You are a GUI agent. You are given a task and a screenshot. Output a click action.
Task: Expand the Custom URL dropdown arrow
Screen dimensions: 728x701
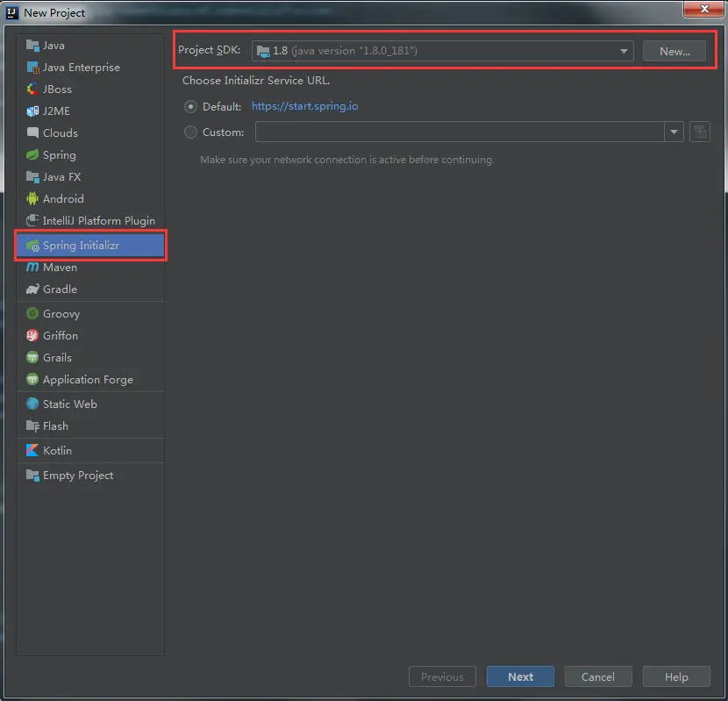(674, 132)
